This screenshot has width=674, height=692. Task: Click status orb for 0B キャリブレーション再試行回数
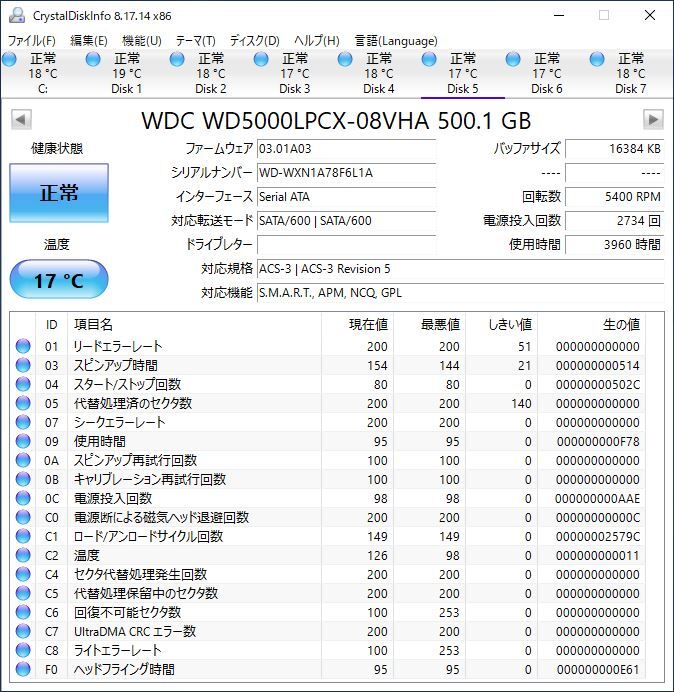(23, 479)
